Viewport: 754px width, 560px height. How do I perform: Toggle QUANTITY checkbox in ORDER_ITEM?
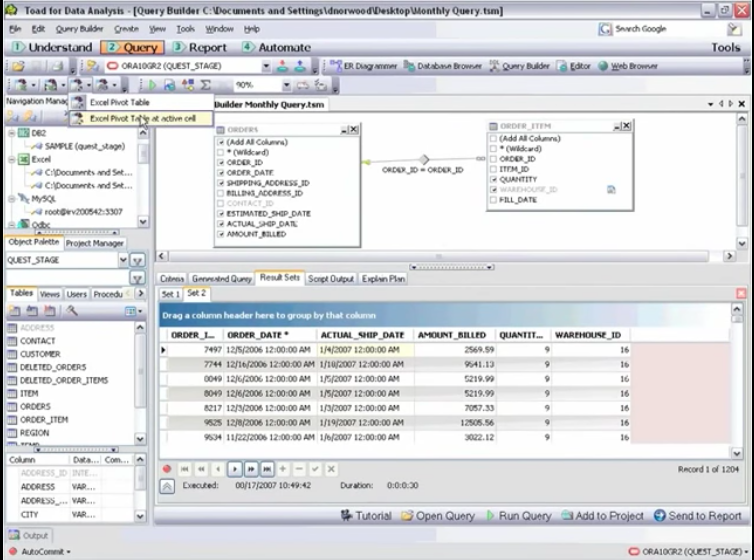tap(493, 179)
